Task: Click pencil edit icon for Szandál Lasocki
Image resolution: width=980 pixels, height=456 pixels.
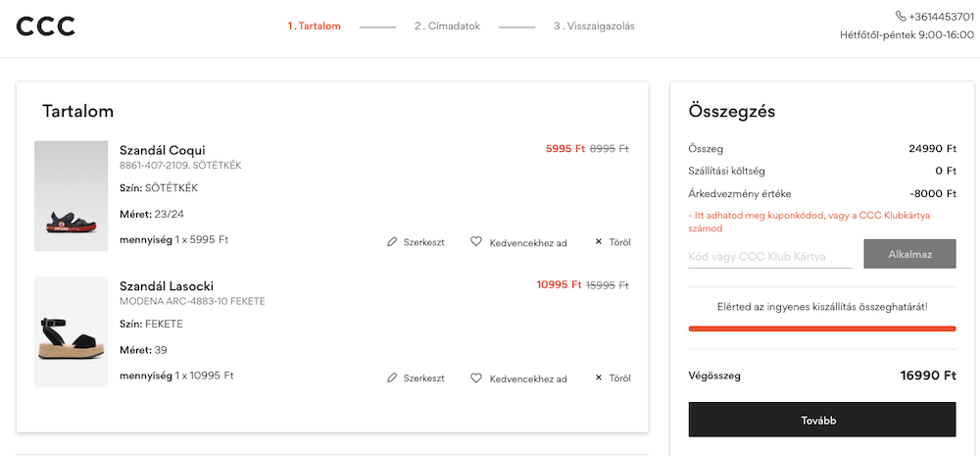Action: pyautogui.click(x=392, y=378)
